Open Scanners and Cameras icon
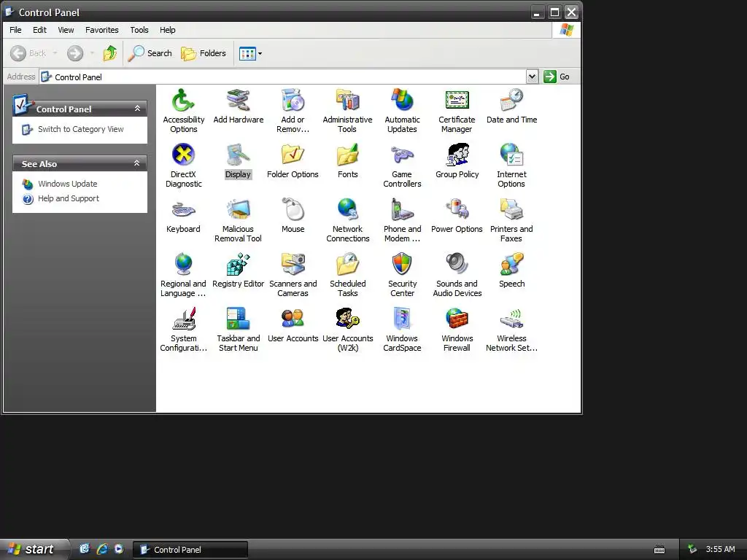The width and height of the screenshot is (747, 560). pos(293,265)
